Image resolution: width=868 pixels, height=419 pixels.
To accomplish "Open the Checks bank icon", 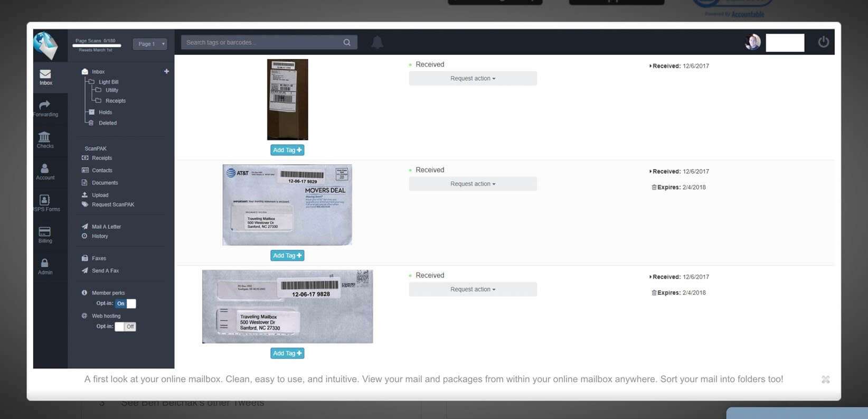I will 45,140.
